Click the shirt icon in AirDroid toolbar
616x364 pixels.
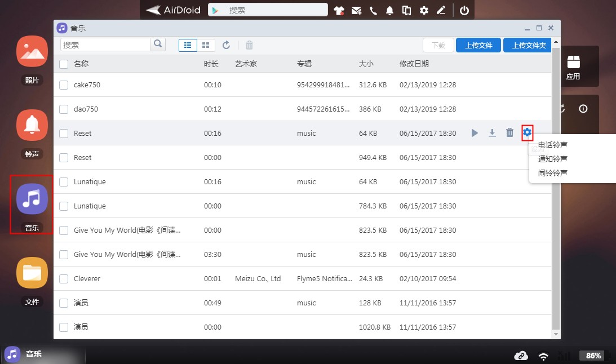[x=339, y=10]
